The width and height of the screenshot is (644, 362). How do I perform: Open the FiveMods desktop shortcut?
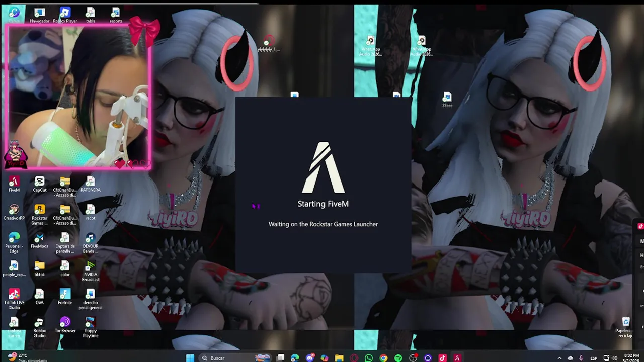click(39, 240)
